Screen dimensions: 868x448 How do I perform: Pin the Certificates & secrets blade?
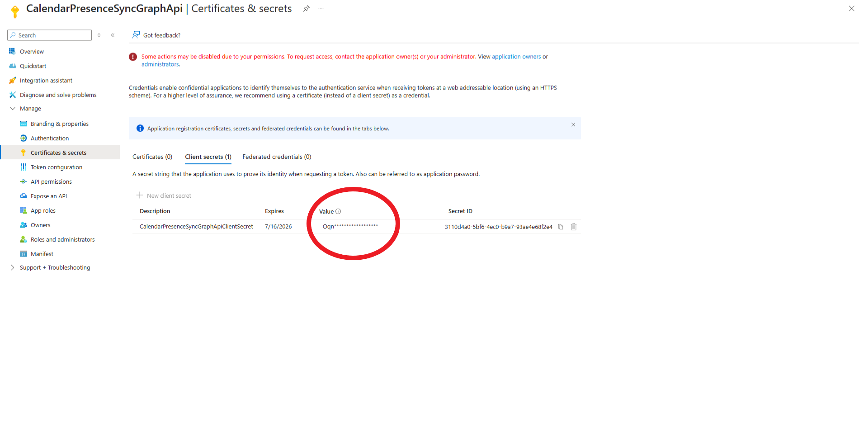307,9
